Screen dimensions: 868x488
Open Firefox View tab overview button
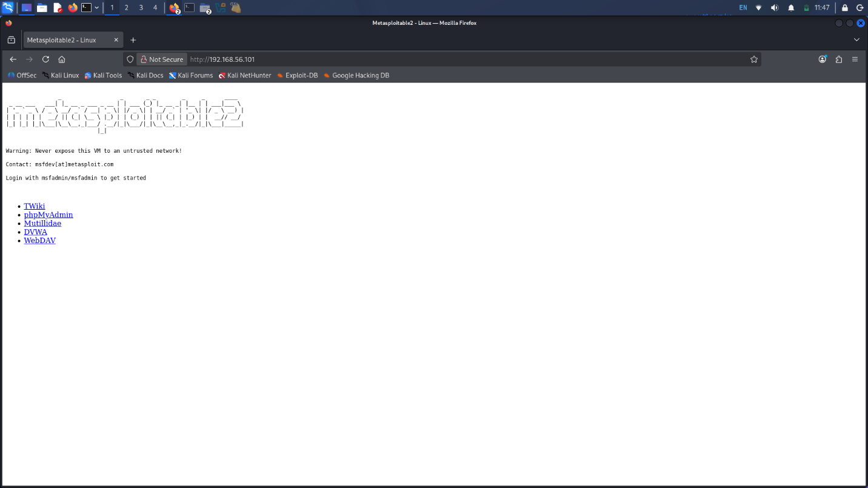[11, 40]
